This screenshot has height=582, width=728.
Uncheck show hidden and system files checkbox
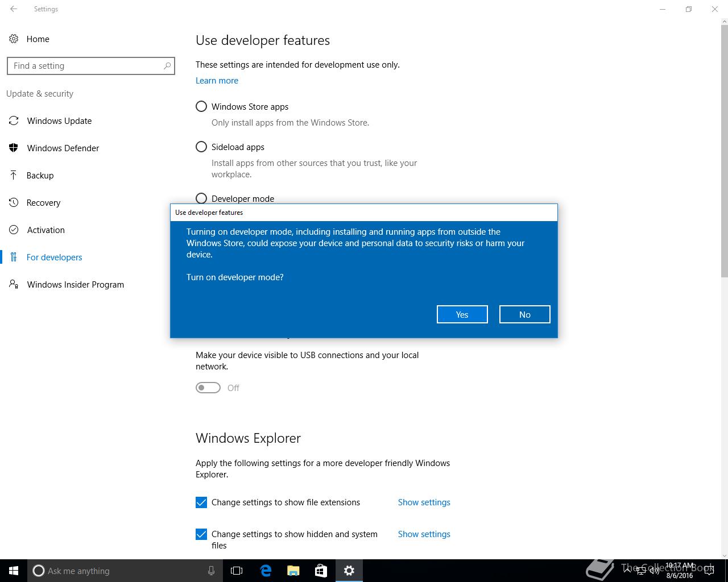point(201,534)
